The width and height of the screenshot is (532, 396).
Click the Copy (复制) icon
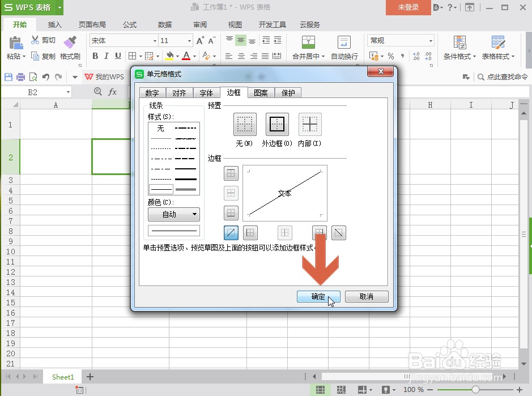[35, 56]
